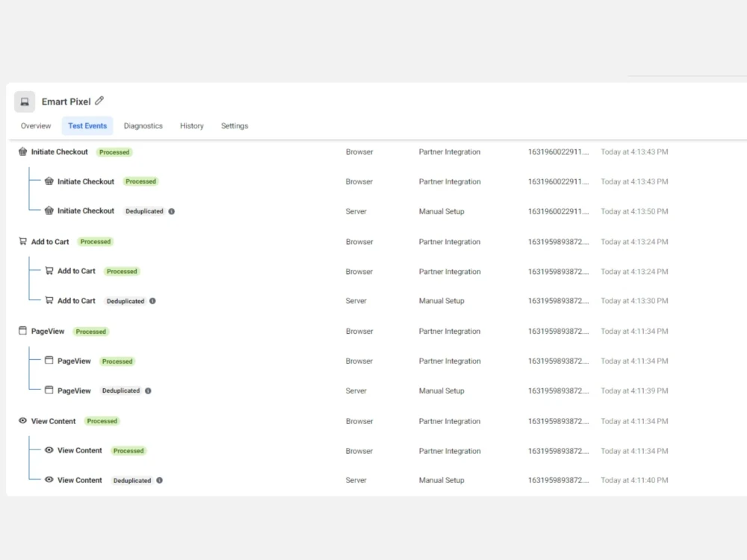Click basket icon of top-level Initiate Checkout row
The image size is (747, 560).
point(23,152)
